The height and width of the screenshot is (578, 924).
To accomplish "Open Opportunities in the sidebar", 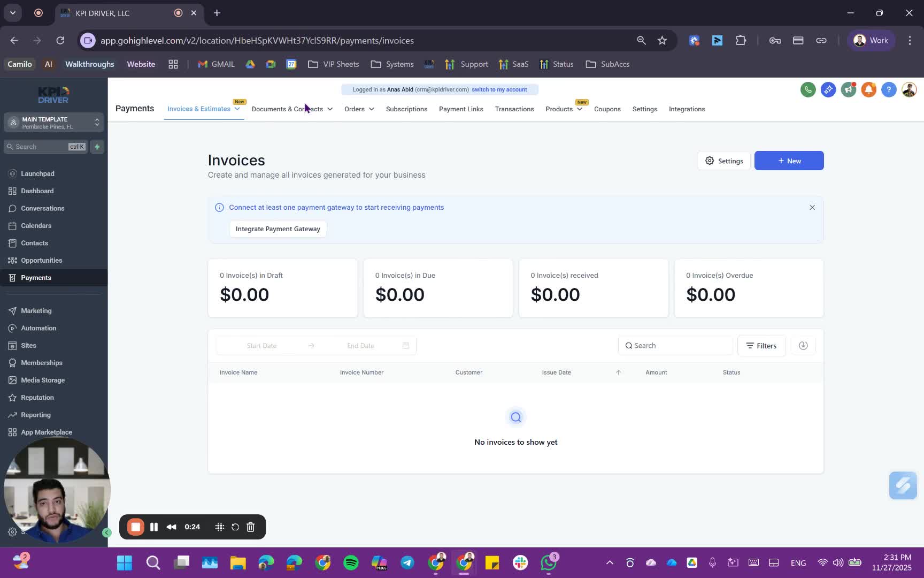I will pos(41,260).
